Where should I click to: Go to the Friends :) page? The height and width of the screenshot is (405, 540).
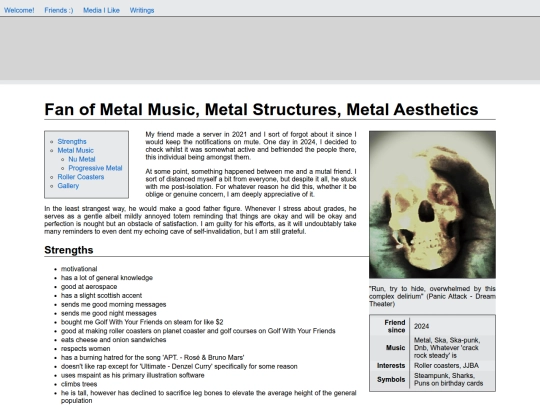click(x=59, y=10)
